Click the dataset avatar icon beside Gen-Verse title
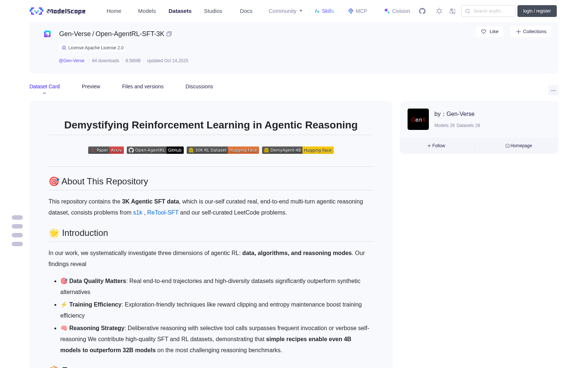This screenshot has width=588, height=368. tap(47, 34)
